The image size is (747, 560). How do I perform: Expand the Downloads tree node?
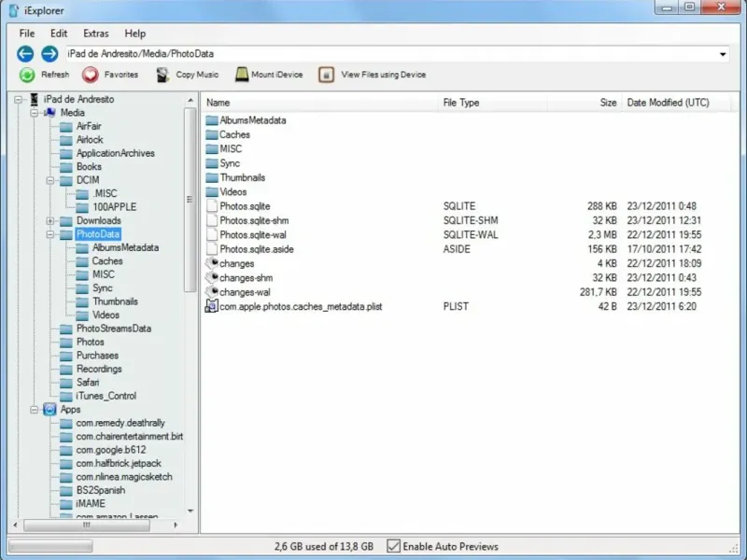pos(50,221)
